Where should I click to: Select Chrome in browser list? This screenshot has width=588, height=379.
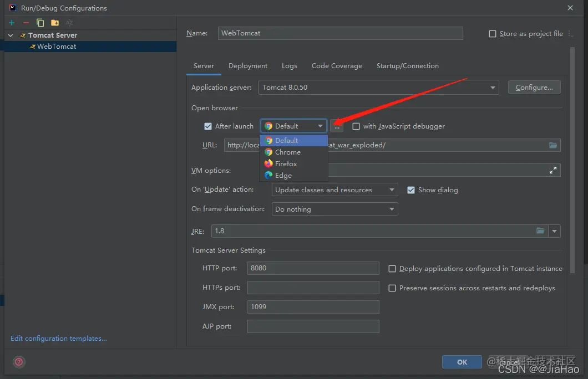pyautogui.click(x=293, y=152)
